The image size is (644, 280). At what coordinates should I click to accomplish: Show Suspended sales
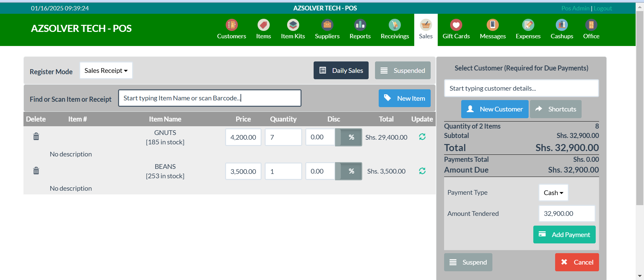(402, 71)
